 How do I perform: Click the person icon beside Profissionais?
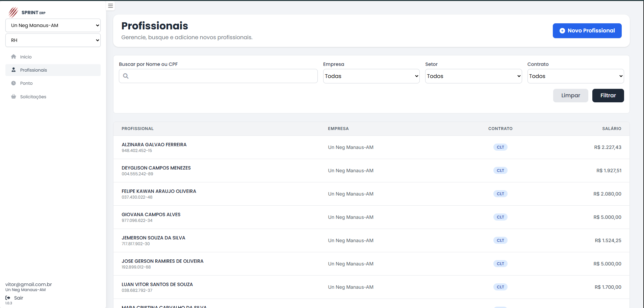click(14, 70)
